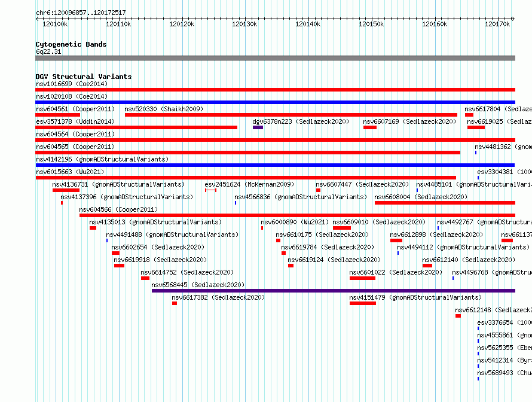
Task: Select nsv4136731 gnomAD variant label
Action: click(x=118, y=184)
